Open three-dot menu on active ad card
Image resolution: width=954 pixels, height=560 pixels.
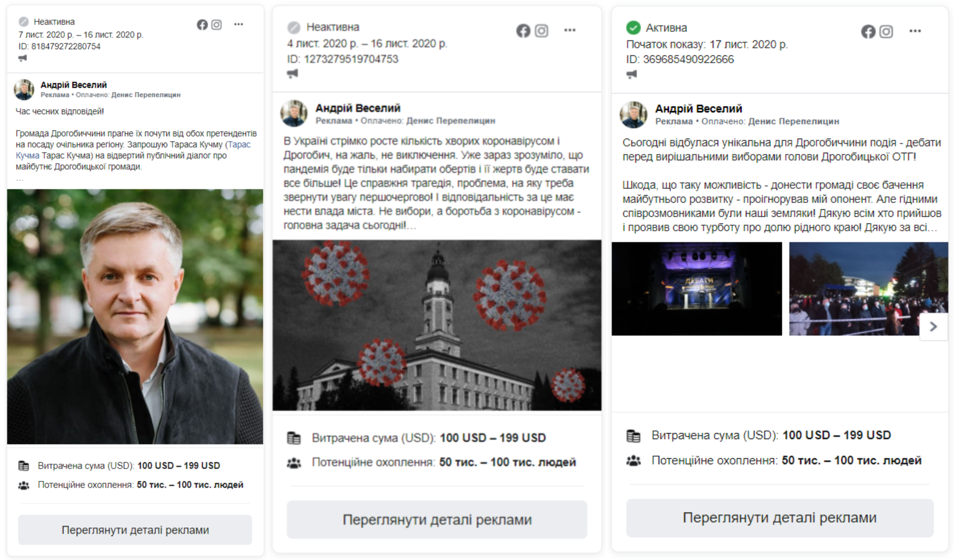point(915,31)
